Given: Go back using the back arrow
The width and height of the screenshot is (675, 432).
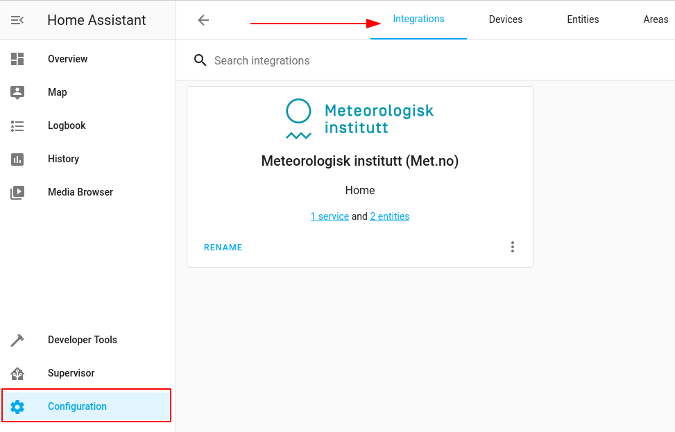Looking at the screenshot, I should coord(203,20).
